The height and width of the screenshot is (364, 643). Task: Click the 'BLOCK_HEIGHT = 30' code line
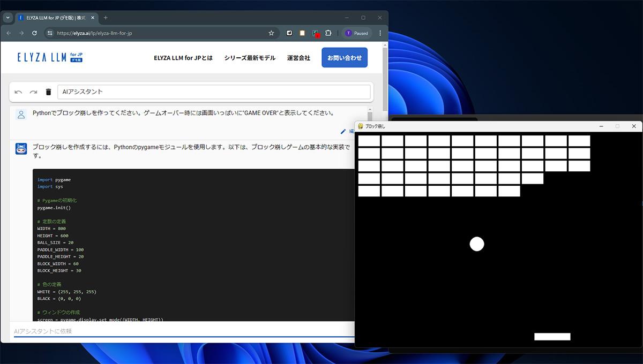point(59,270)
